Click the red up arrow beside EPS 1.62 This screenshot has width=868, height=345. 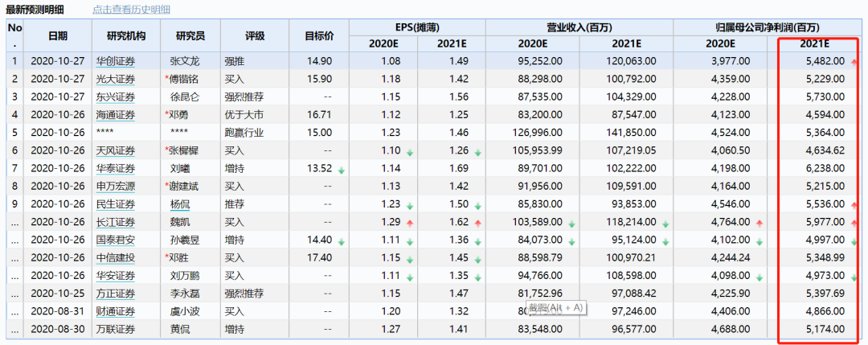477,224
